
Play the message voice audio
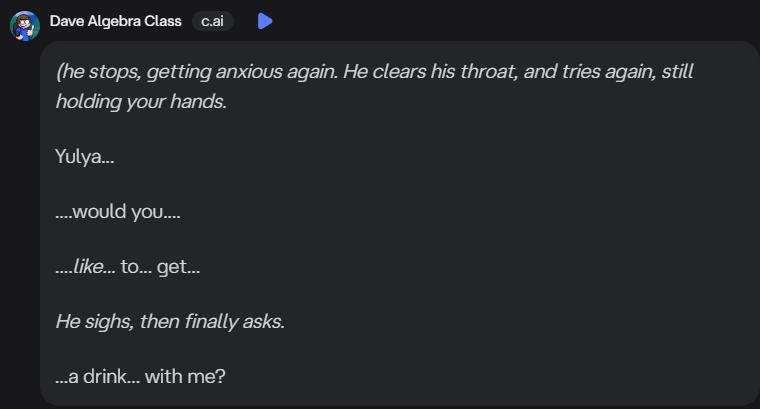tap(264, 21)
